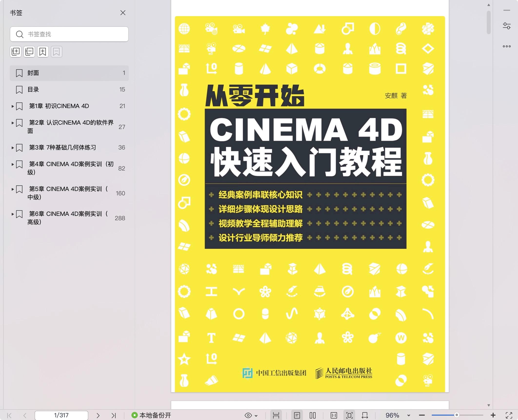Click page number 82 of 第4章
Screen dimensions: 518x420
pyautogui.click(x=122, y=168)
